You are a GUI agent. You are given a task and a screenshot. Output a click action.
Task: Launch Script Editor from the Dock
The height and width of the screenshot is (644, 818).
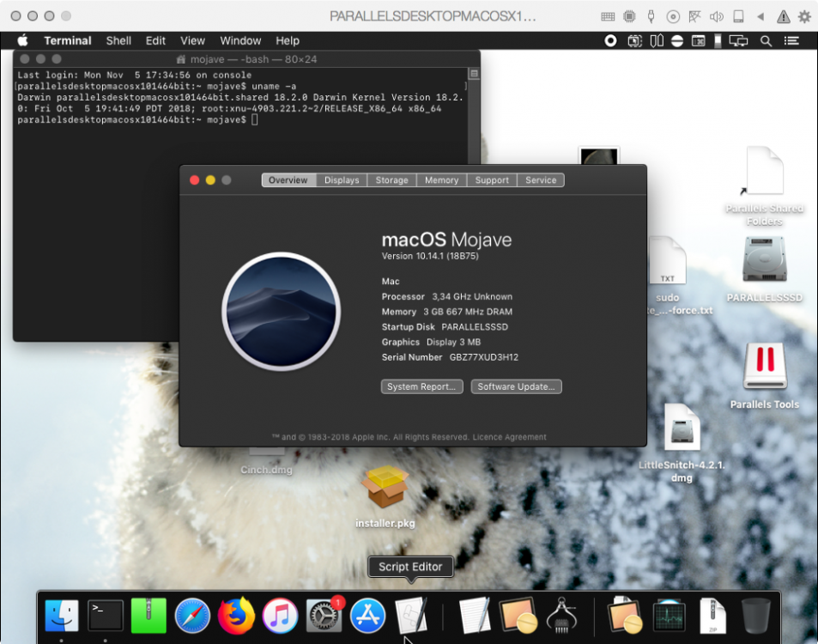(412, 616)
